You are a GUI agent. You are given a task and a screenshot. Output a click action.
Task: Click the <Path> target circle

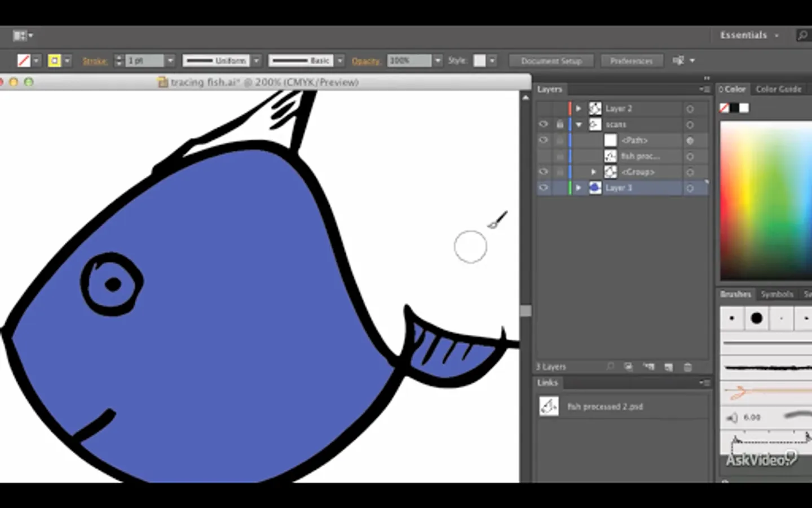pos(690,141)
